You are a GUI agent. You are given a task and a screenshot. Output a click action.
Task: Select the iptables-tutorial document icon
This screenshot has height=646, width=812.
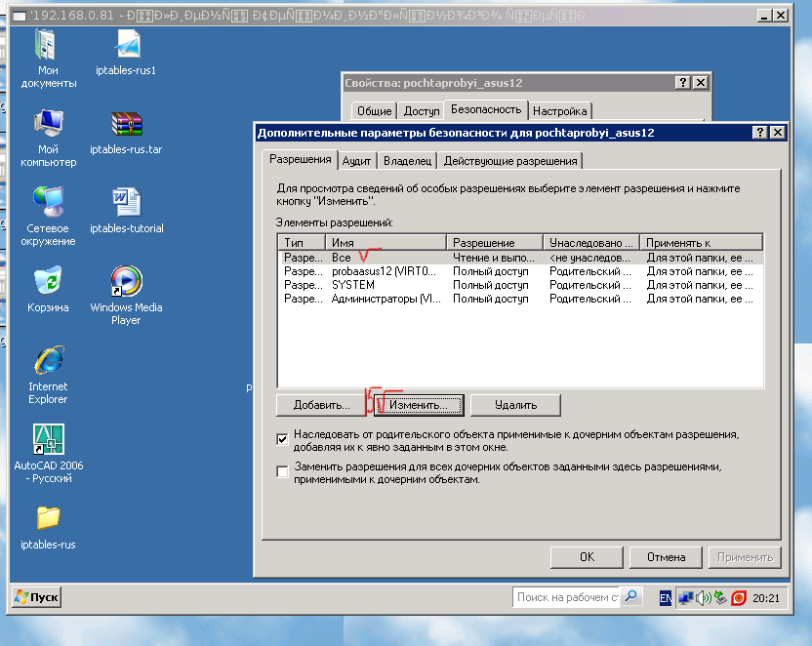click(x=127, y=203)
